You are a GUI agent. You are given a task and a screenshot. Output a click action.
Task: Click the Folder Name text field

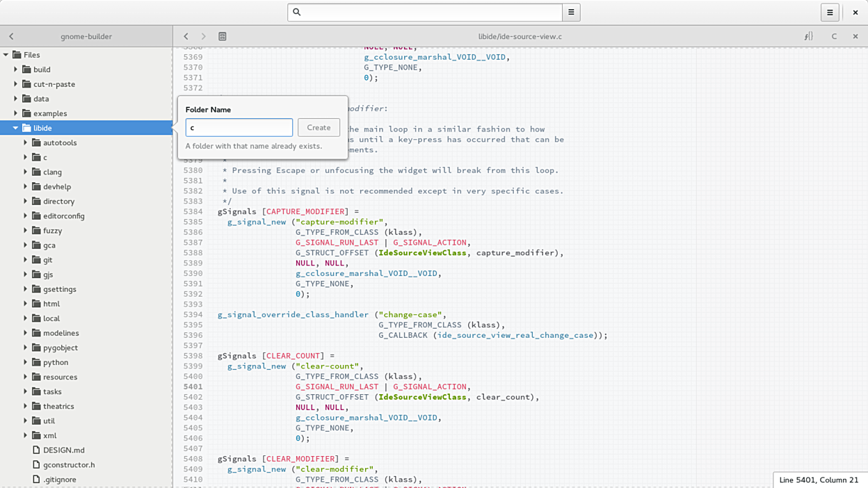pos(239,127)
